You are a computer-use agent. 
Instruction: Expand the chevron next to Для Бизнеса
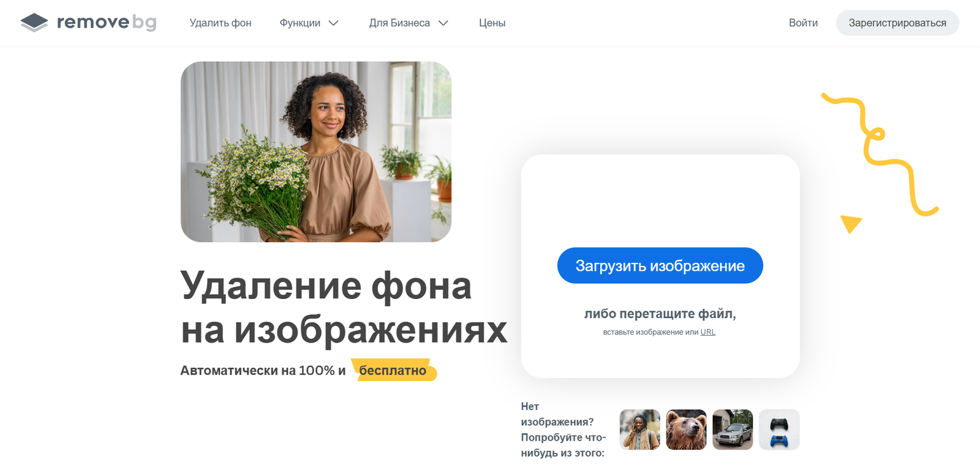[x=443, y=23]
